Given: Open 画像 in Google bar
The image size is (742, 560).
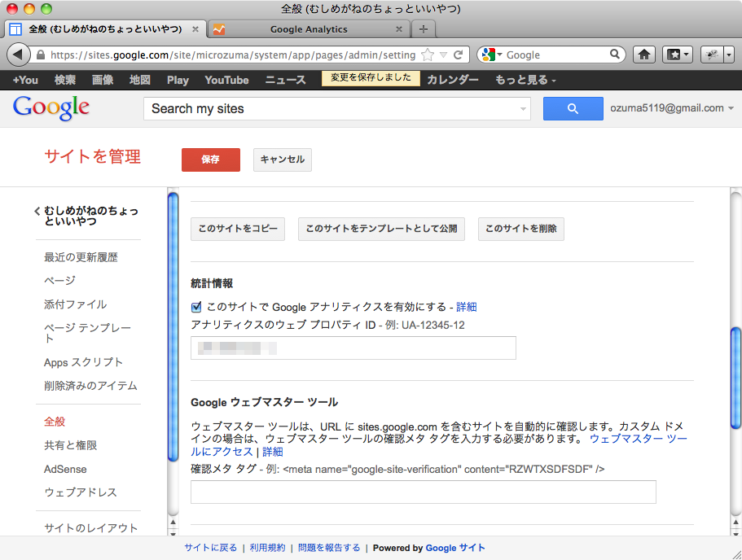Looking at the screenshot, I should [103, 80].
